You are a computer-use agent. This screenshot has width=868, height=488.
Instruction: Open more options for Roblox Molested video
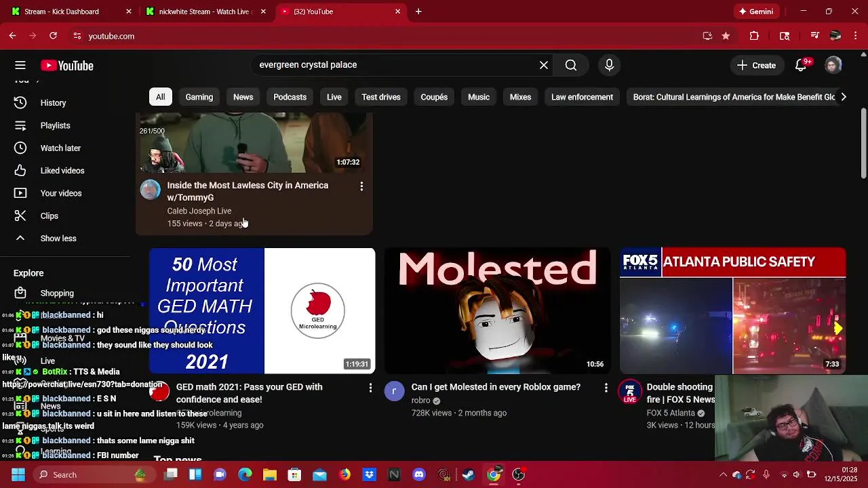[x=606, y=388]
